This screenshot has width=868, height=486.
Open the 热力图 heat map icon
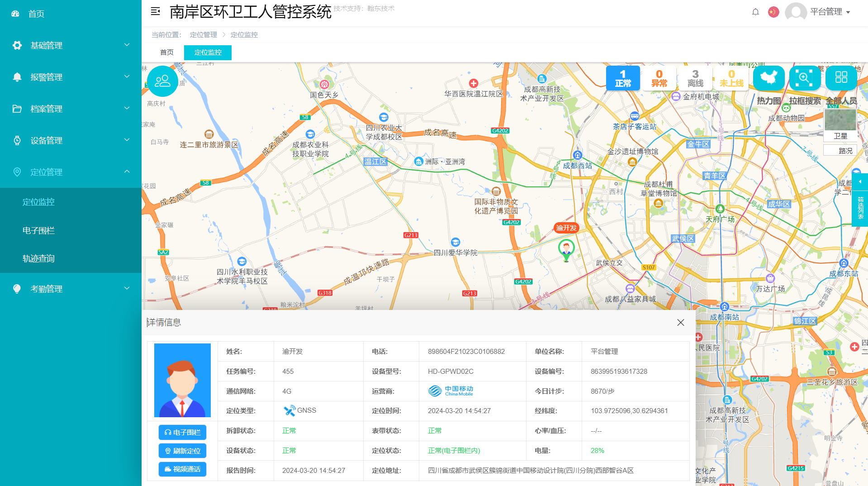768,78
